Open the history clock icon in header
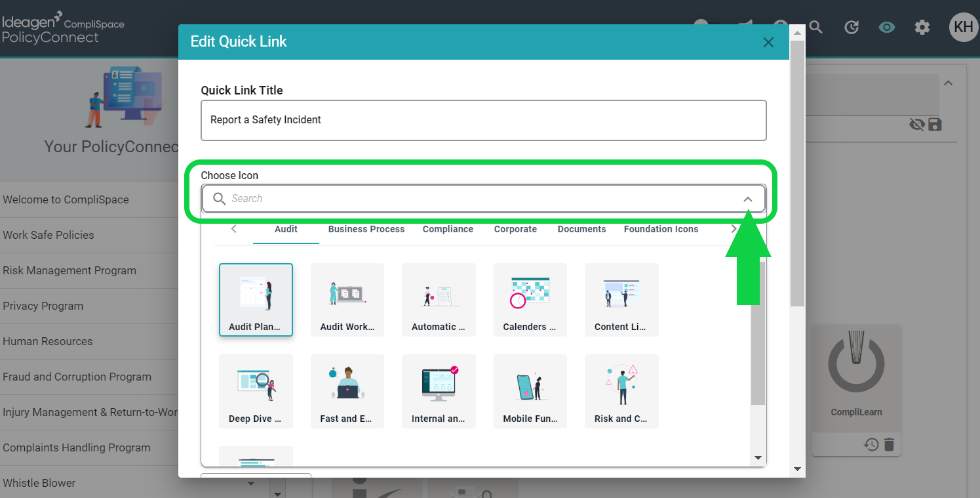This screenshot has width=980, height=498. [x=851, y=27]
